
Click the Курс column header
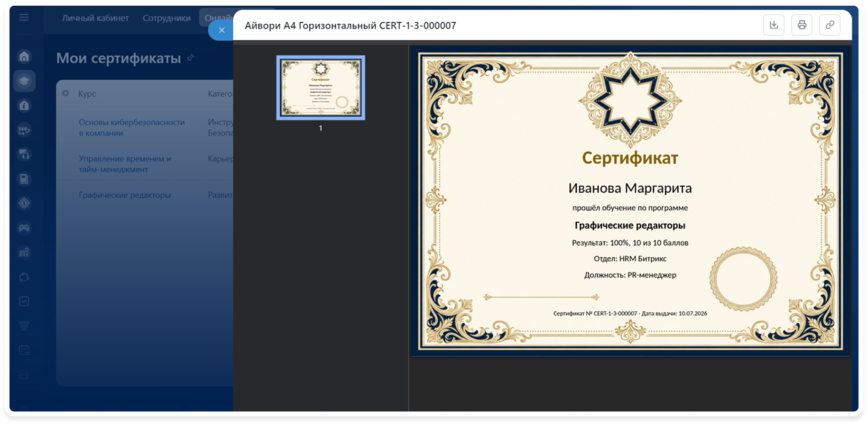[87, 94]
